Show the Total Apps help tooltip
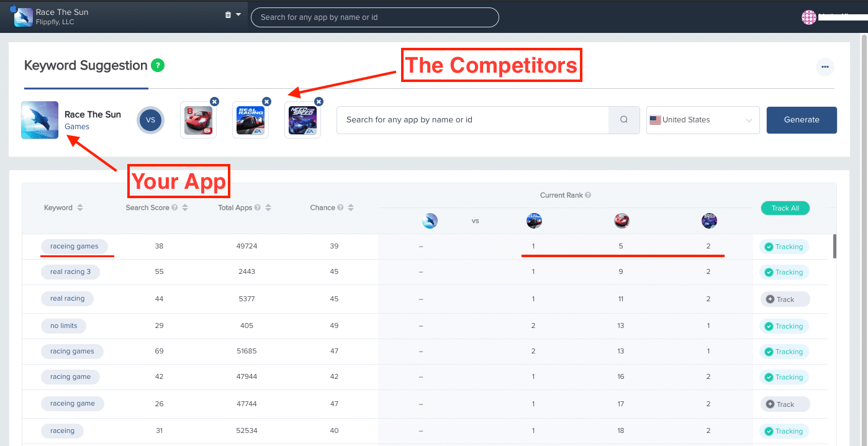The width and height of the screenshot is (868, 446). (x=258, y=207)
